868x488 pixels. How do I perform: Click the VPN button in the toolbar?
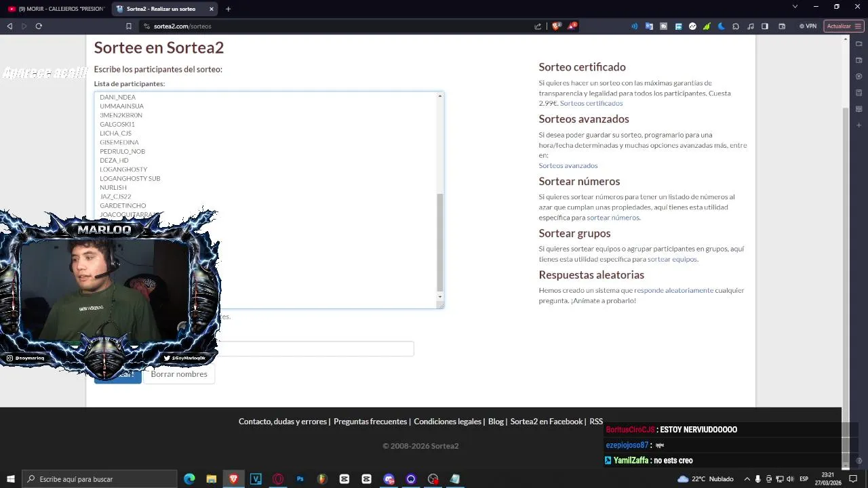tap(808, 26)
